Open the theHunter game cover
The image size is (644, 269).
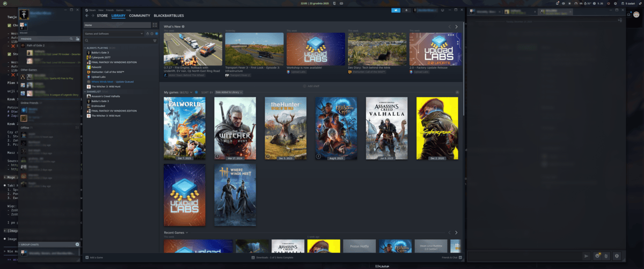pos(286,128)
